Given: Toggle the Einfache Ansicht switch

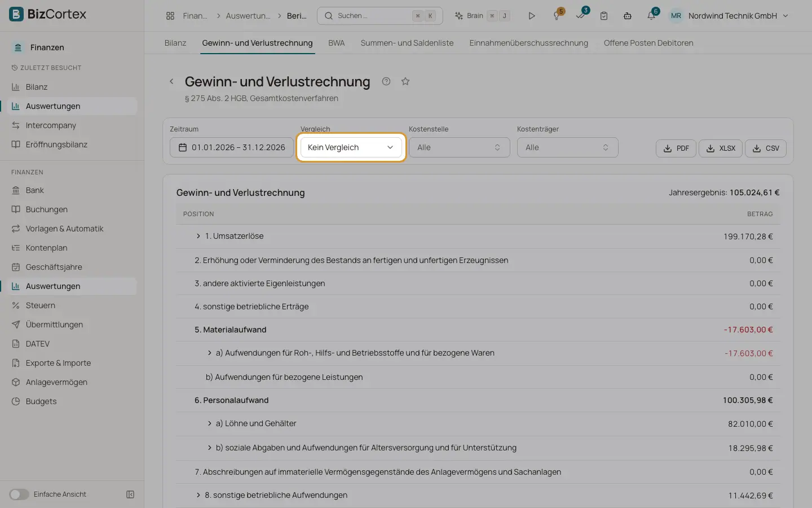Looking at the screenshot, I should (x=19, y=494).
